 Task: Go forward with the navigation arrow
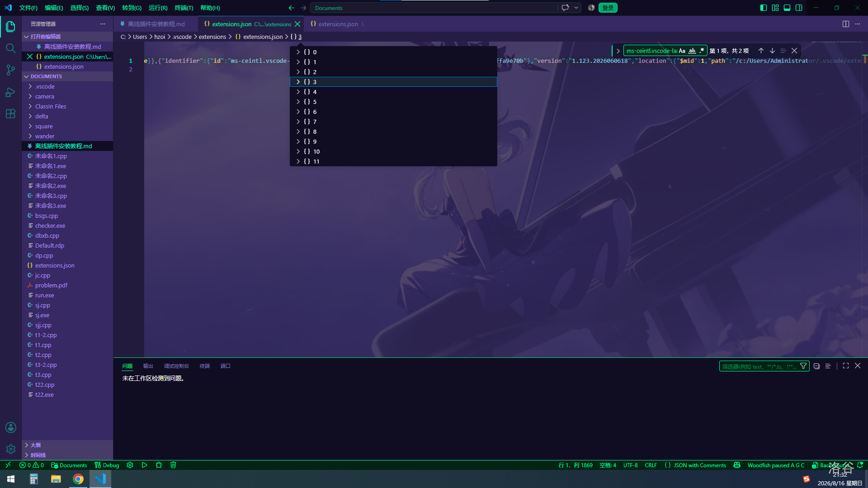(x=303, y=8)
